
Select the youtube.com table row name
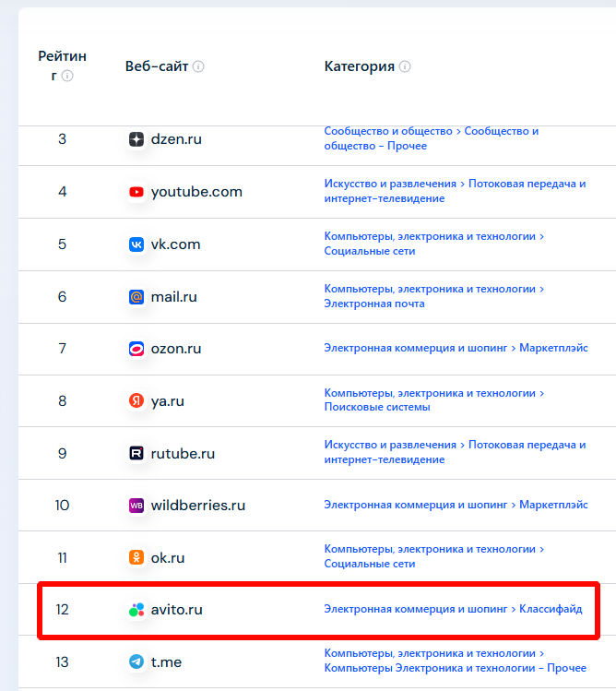196,192
